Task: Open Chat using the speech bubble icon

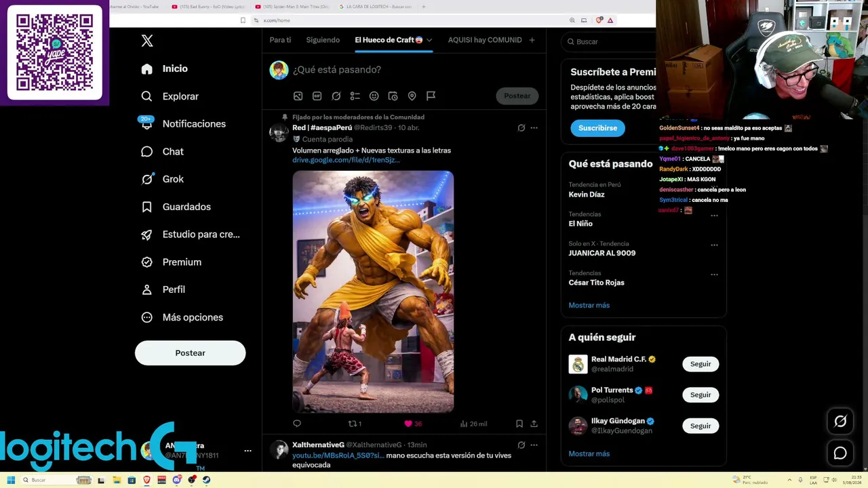Action: click(x=147, y=152)
